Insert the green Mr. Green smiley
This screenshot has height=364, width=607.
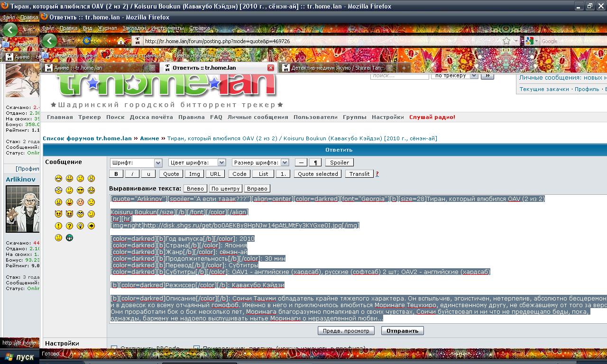tap(69, 238)
